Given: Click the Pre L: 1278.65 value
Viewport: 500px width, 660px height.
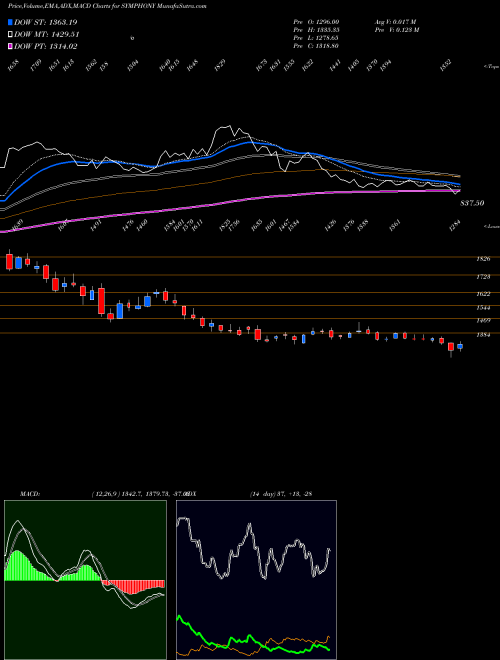Looking at the screenshot, I should point(316,38).
